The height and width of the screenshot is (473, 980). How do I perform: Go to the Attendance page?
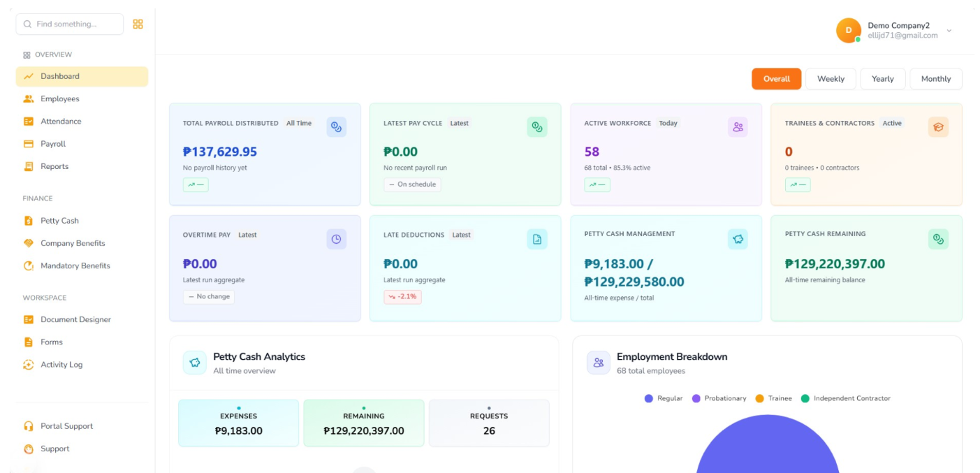tap(82, 121)
